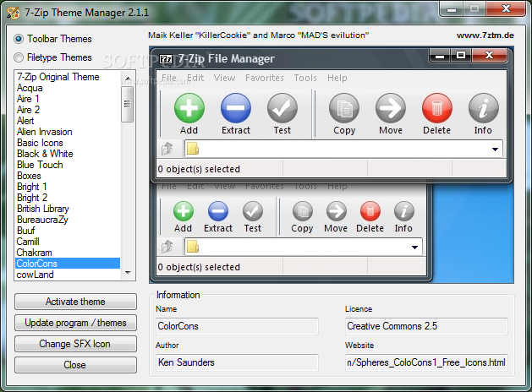Select 'Acqua' theme in the list
532x392 pixels.
point(68,88)
